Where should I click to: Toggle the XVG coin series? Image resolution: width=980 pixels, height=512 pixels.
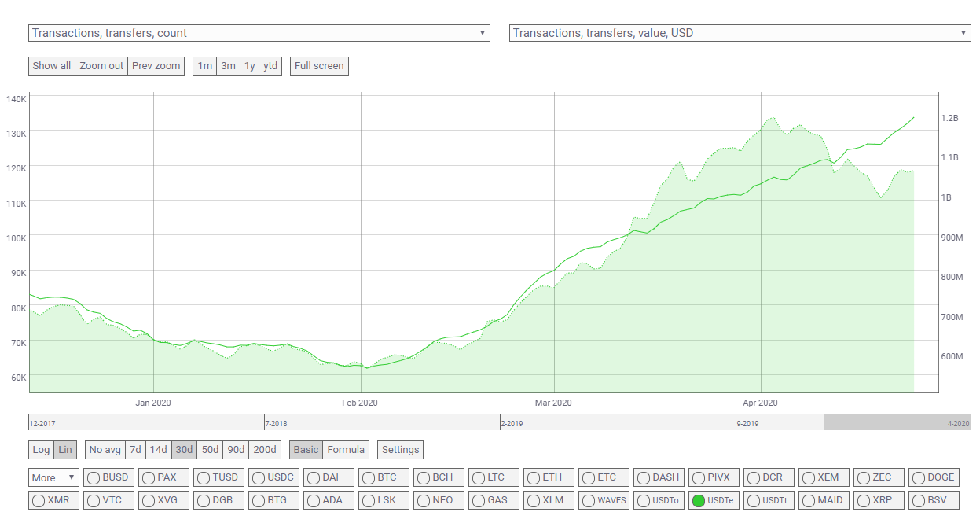[x=164, y=500]
